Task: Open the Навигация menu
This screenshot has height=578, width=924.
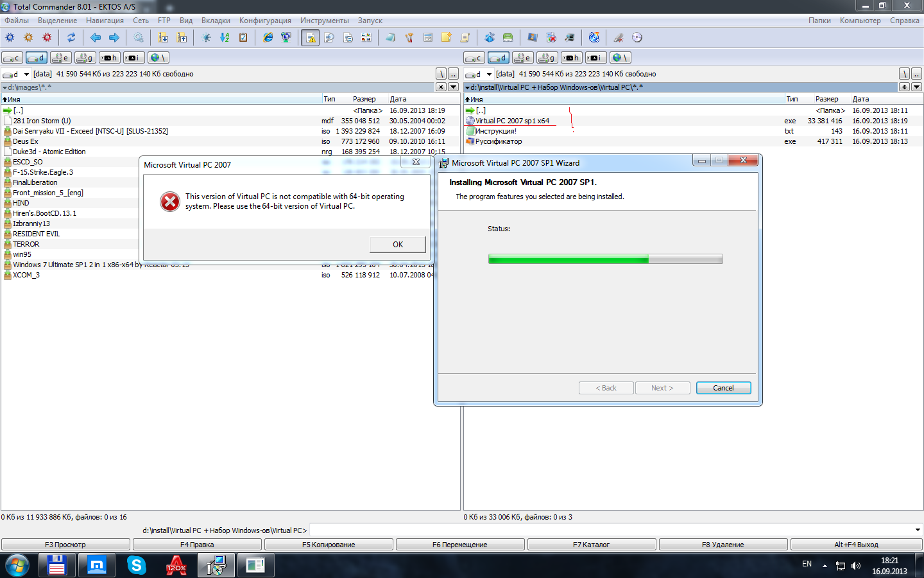Action: tap(105, 21)
